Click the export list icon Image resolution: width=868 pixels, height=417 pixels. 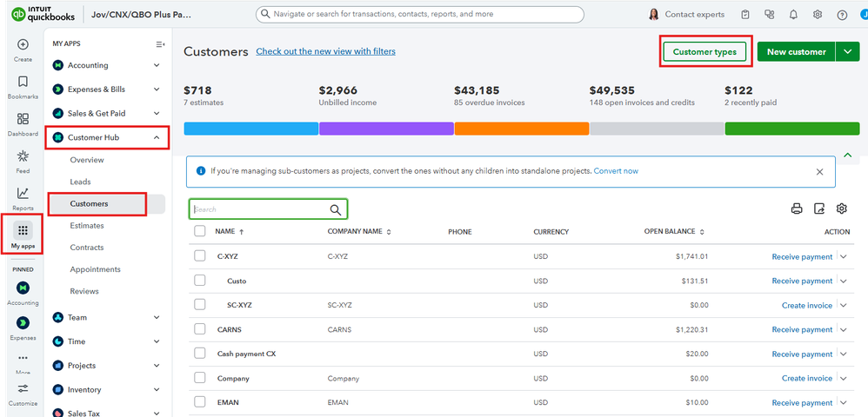point(818,208)
